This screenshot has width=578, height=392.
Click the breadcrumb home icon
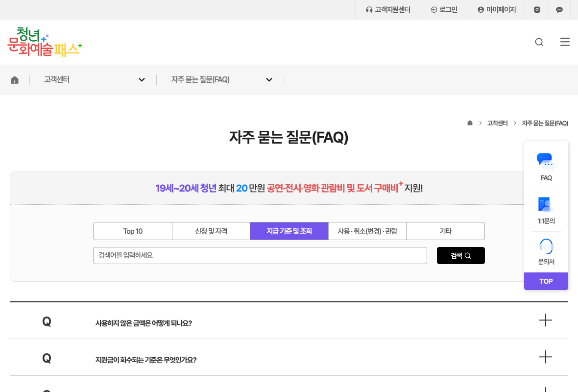[470, 123]
